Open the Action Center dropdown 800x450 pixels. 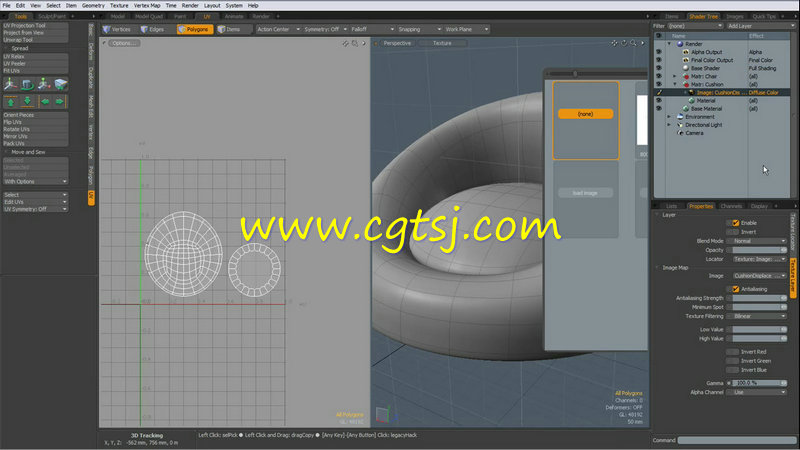coord(278,29)
